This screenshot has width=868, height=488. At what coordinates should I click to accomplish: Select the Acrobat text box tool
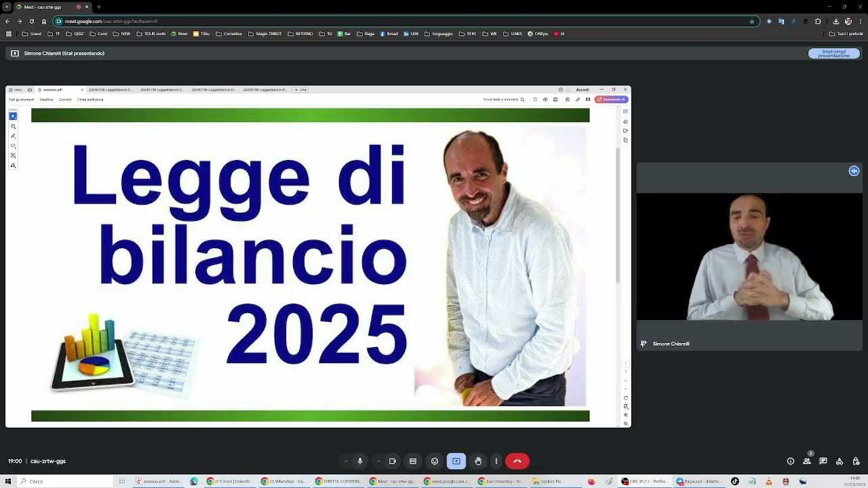point(13,155)
